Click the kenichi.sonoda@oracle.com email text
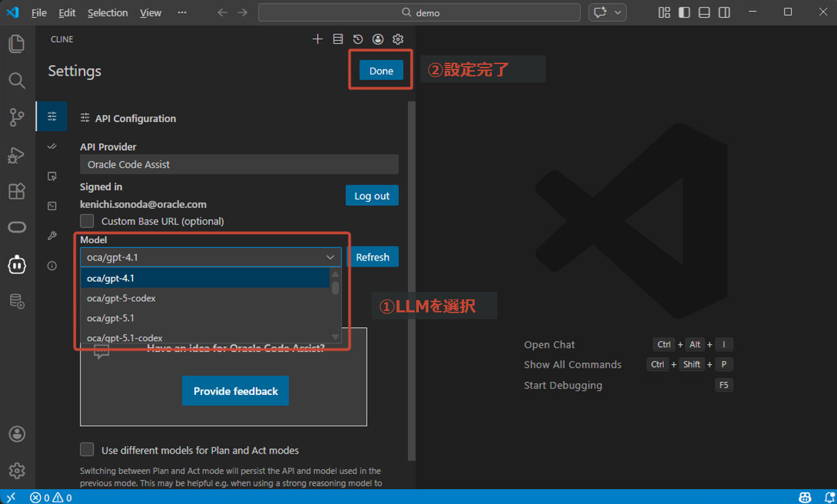 [143, 204]
